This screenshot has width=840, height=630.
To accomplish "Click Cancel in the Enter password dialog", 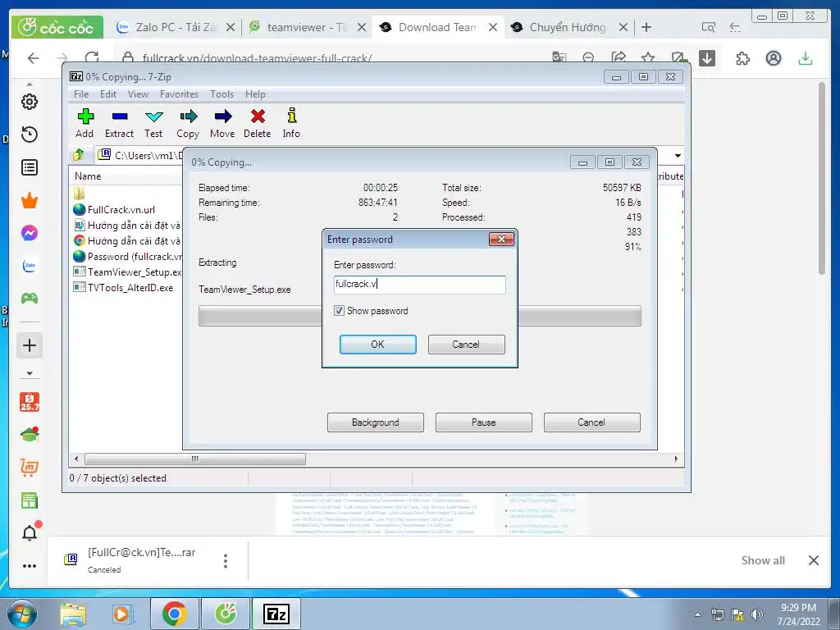I will 466,345.
